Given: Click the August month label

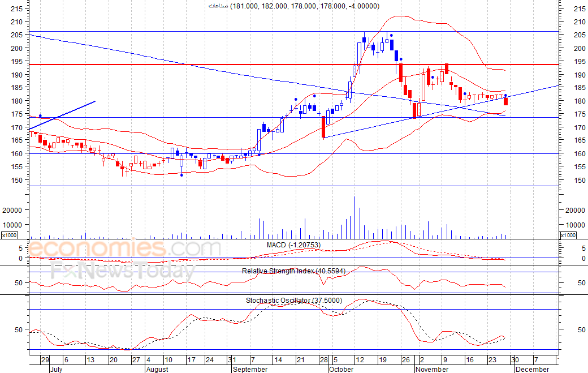Looking at the screenshot, I should (157, 369).
